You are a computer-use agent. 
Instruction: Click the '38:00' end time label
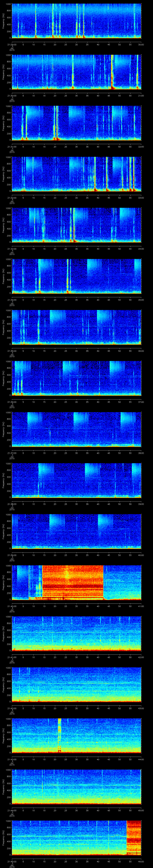coord(141,453)
